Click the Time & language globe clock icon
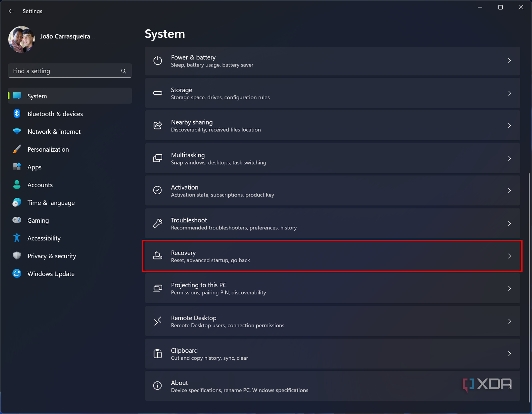This screenshot has height=414, width=532. pos(17,202)
